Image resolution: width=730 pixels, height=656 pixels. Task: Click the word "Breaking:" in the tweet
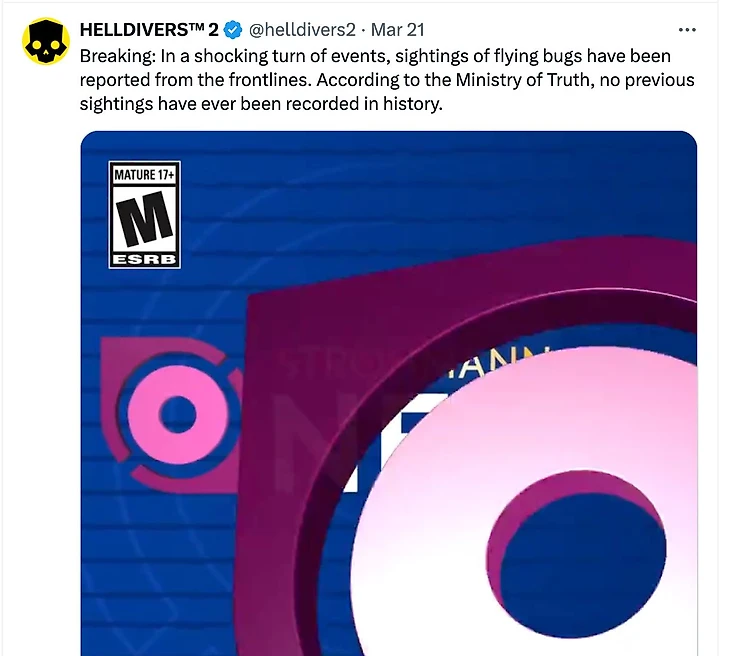point(117,56)
